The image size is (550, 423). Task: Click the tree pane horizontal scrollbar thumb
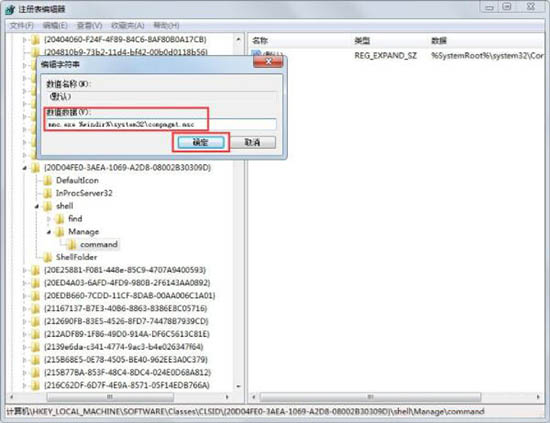coord(110,397)
